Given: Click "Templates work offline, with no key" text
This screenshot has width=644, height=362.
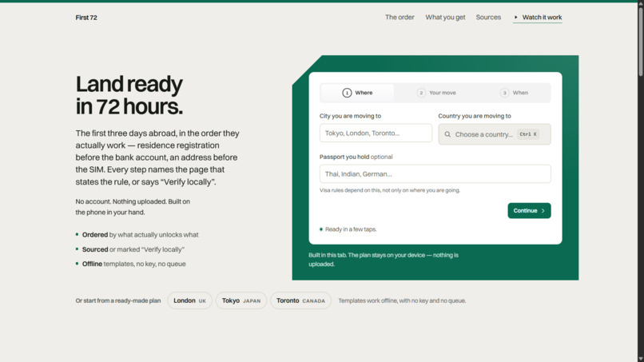Looking at the screenshot, I should [x=402, y=300].
